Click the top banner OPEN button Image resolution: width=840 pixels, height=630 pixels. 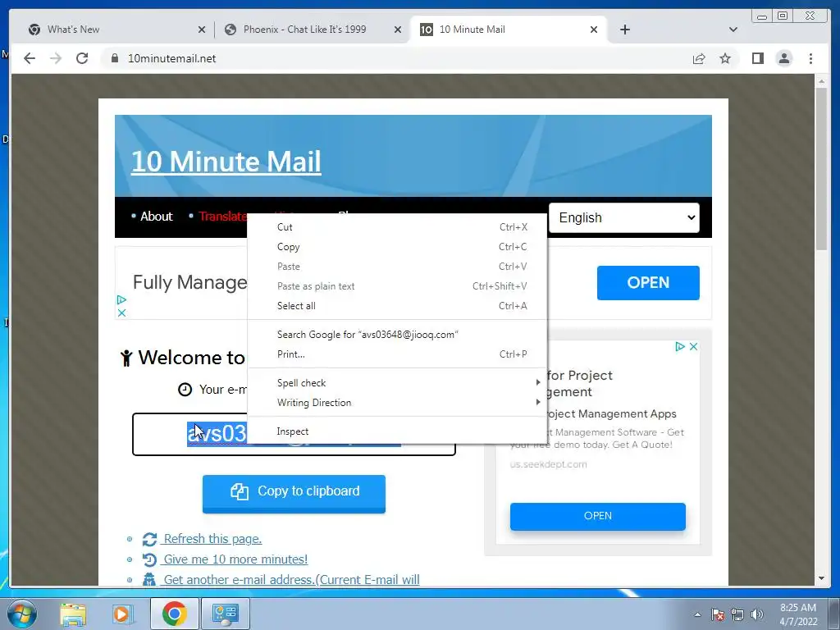tap(648, 283)
